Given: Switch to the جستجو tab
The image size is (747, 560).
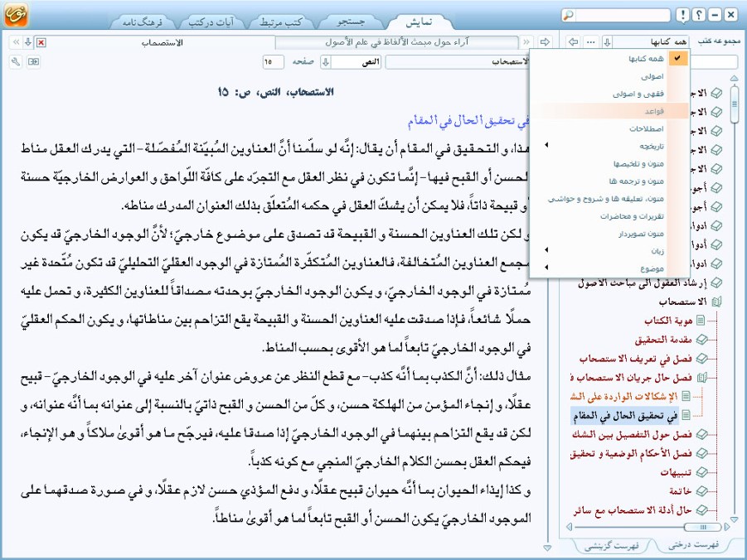Looking at the screenshot, I should tap(351, 22).
